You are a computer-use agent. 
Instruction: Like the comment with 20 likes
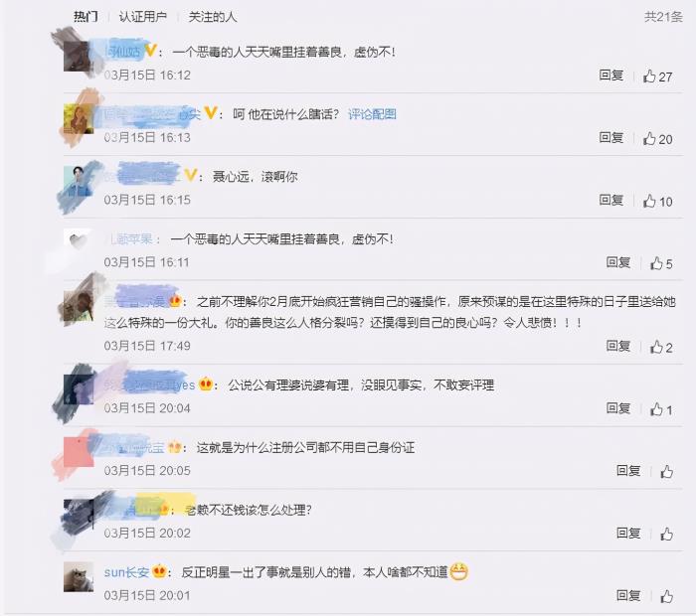(x=657, y=139)
